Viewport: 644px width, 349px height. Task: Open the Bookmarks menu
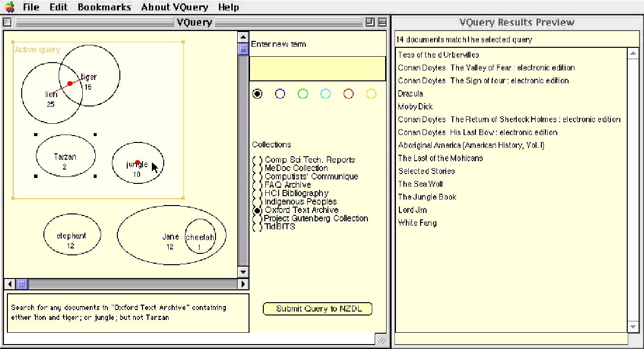tap(105, 7)
